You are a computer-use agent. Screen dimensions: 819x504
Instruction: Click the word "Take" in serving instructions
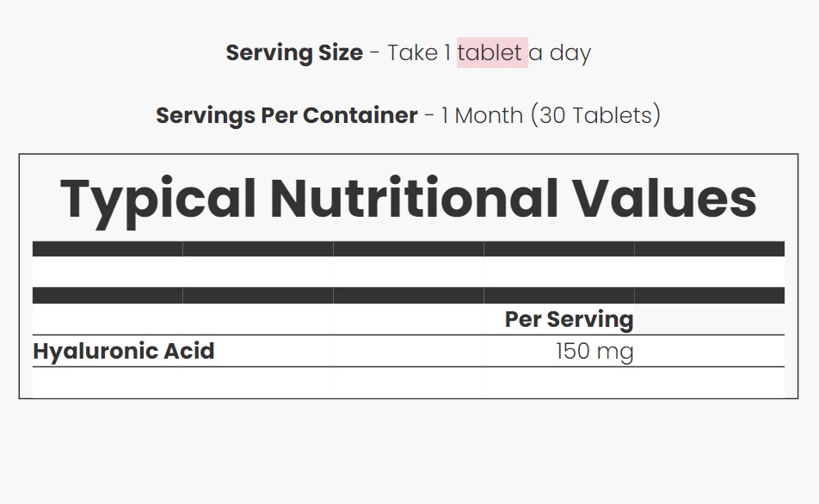(x=412, y=53)
